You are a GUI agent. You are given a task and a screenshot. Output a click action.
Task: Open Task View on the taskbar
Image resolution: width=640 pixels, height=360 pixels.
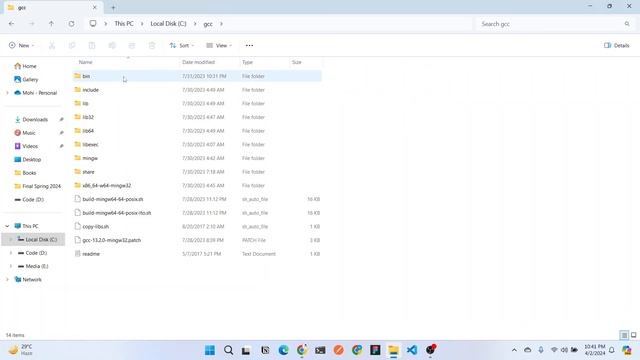click(246, 350)
